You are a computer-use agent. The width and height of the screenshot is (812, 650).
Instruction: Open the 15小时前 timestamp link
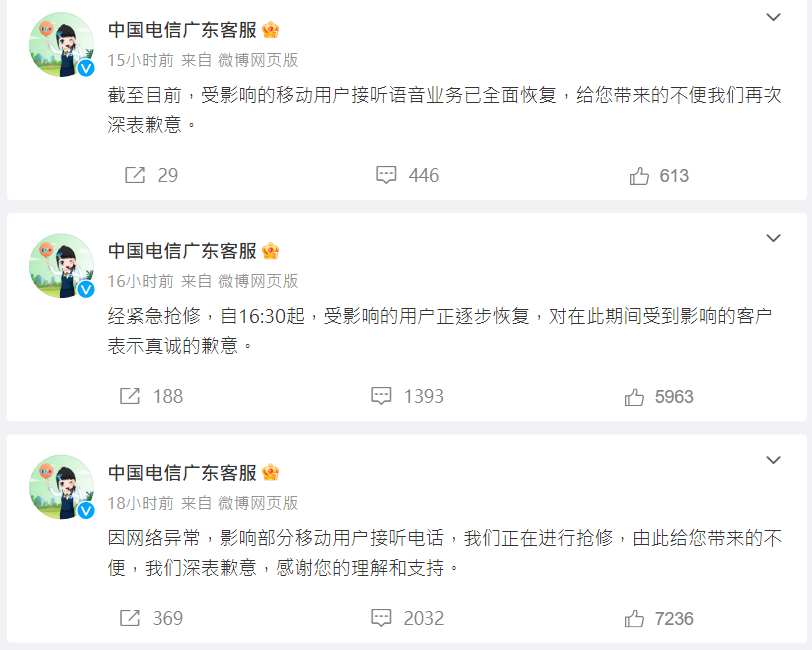coord(140,59)
